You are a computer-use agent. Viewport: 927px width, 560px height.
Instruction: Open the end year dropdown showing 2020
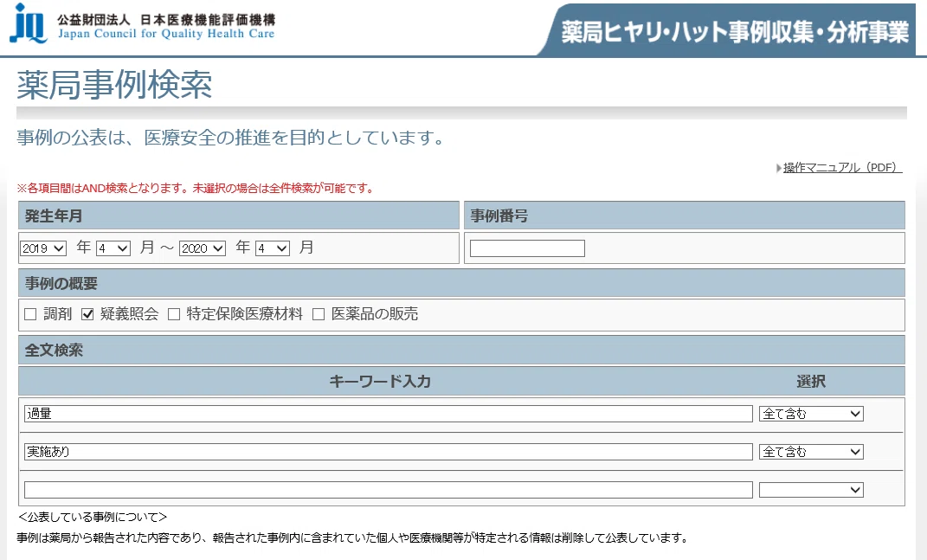[x=203, y=248]
